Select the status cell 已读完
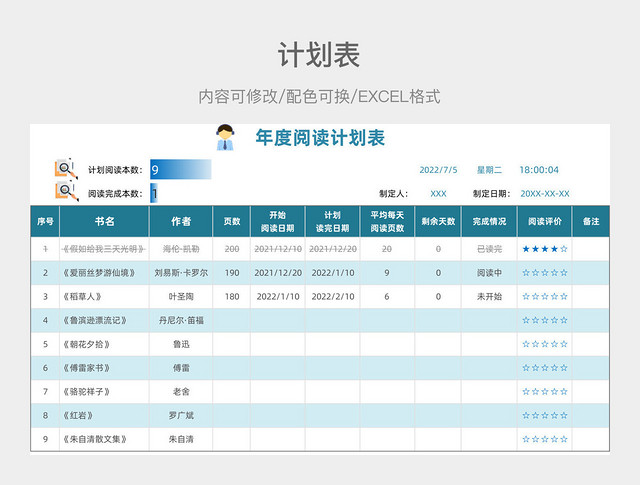640x485 pixels. (489, 249)
